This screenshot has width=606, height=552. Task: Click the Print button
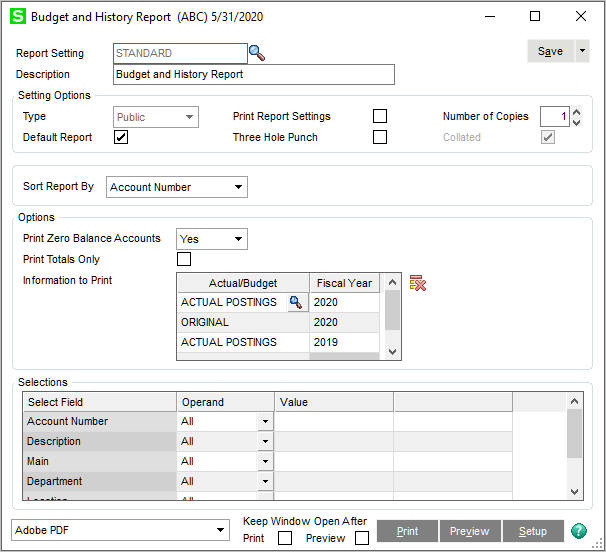point(407,531)
